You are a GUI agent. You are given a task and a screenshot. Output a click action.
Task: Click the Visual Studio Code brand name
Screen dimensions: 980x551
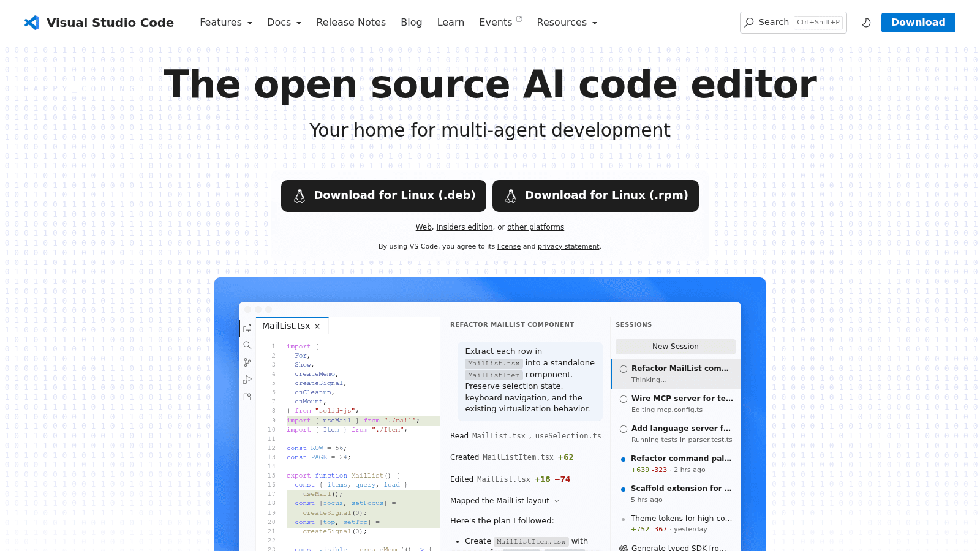[110, 23]
